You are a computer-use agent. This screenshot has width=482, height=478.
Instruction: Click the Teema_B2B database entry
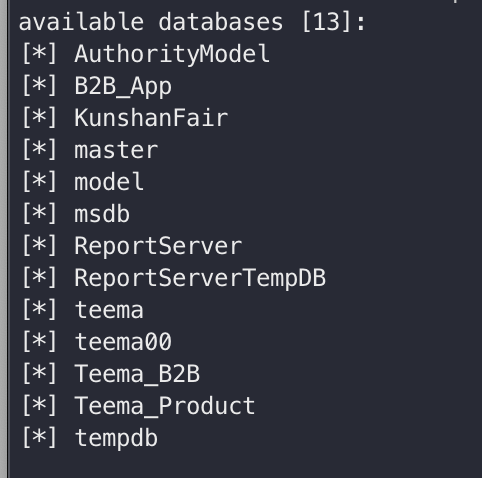point(137,374)
